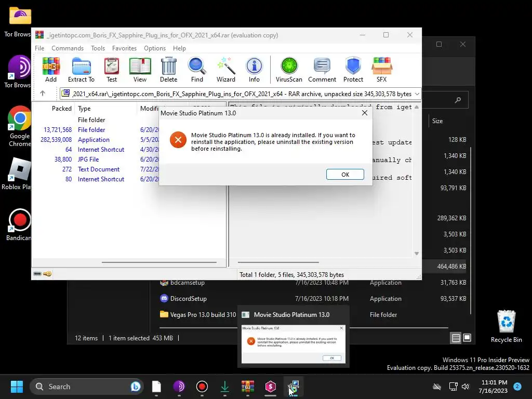Open the Favorites menu
This screenshot has height=399, width=532.
coord(124,48)
